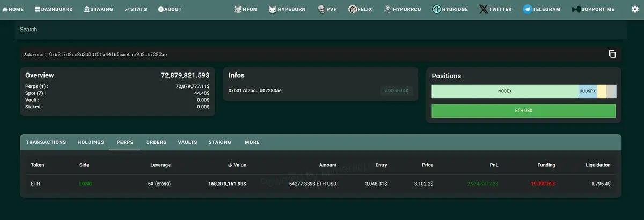Switch to the Holdings tab

pos(91,142)
